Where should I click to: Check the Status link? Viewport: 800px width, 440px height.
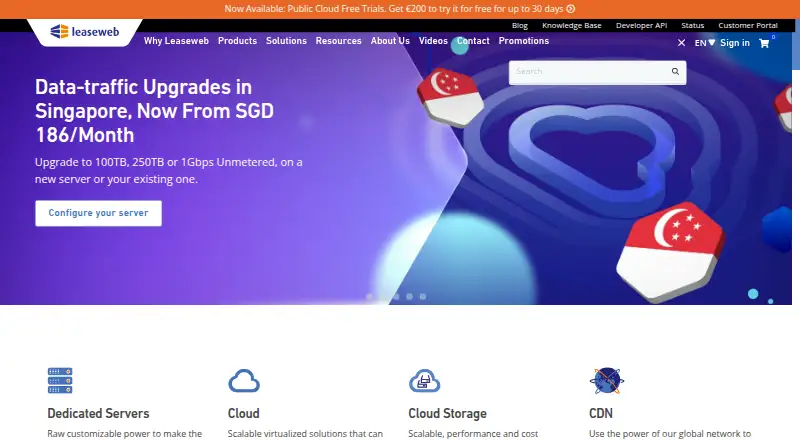692,26
